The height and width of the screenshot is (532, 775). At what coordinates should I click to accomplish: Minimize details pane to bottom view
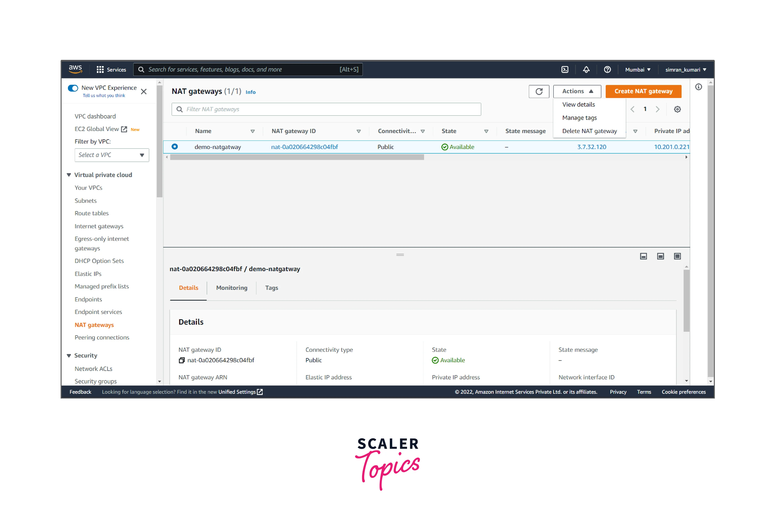point(643,256)
